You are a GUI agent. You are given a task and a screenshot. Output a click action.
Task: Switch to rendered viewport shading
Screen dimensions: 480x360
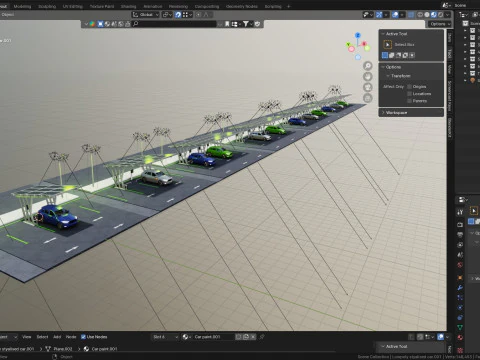[x=440, y=15]
